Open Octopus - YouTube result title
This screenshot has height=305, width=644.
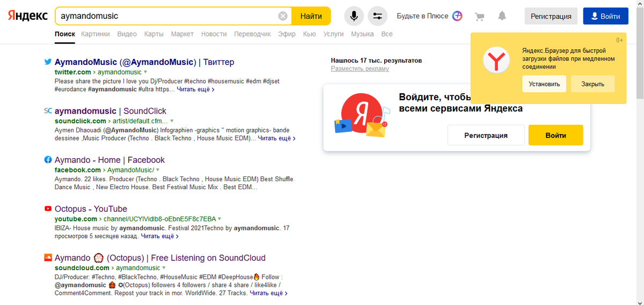click(91, 209)
